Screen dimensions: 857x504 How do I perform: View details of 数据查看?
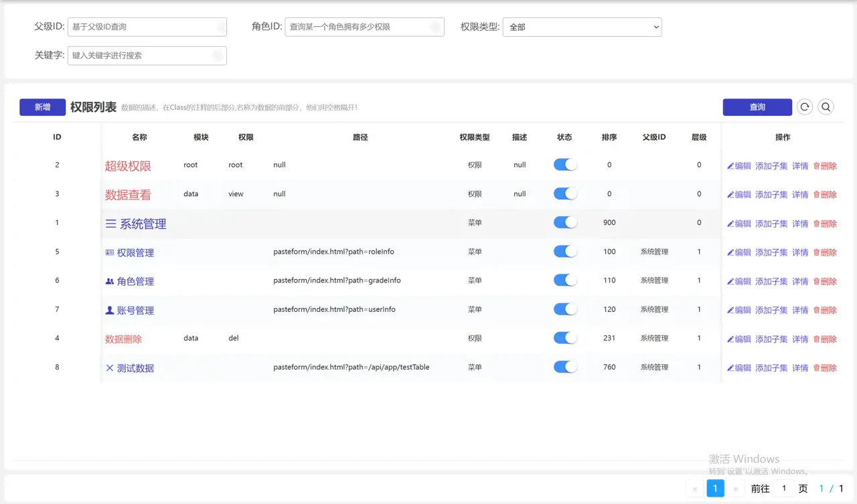800,195
